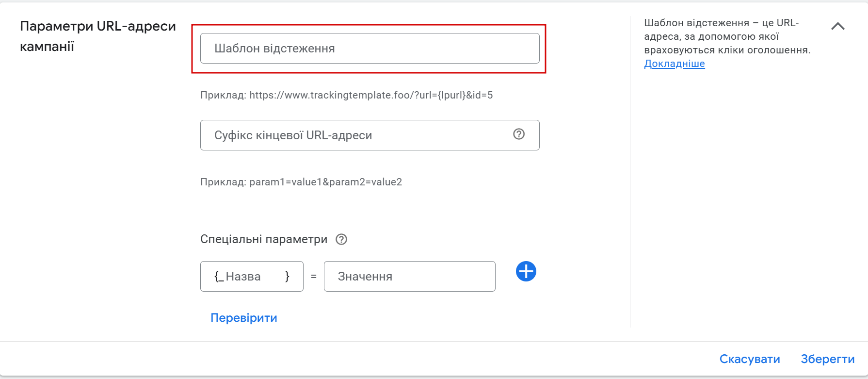Add a custom parameter with the blue plus
The width and height of the screenshot is (868, 379).
pos(526,271)
